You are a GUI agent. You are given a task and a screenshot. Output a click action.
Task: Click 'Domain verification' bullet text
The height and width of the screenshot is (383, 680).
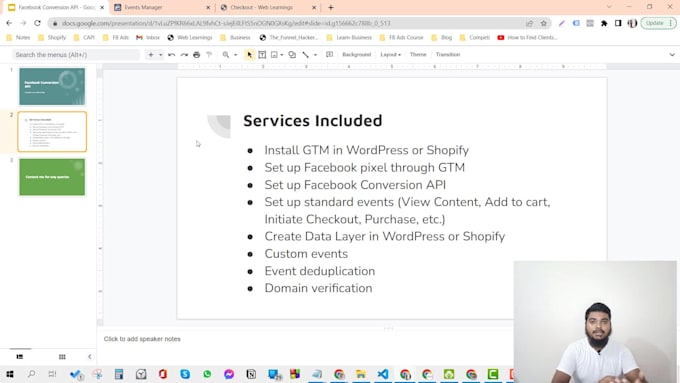point(318,288)
